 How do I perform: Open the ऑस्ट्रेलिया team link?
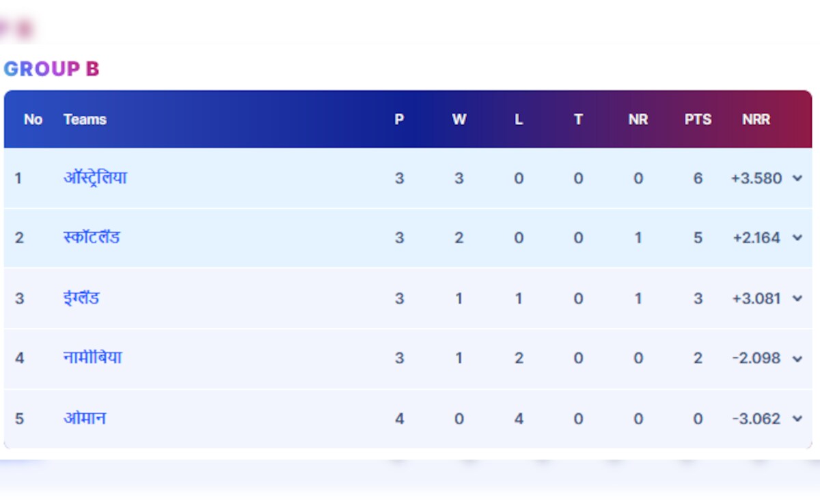tap(95, 178)
